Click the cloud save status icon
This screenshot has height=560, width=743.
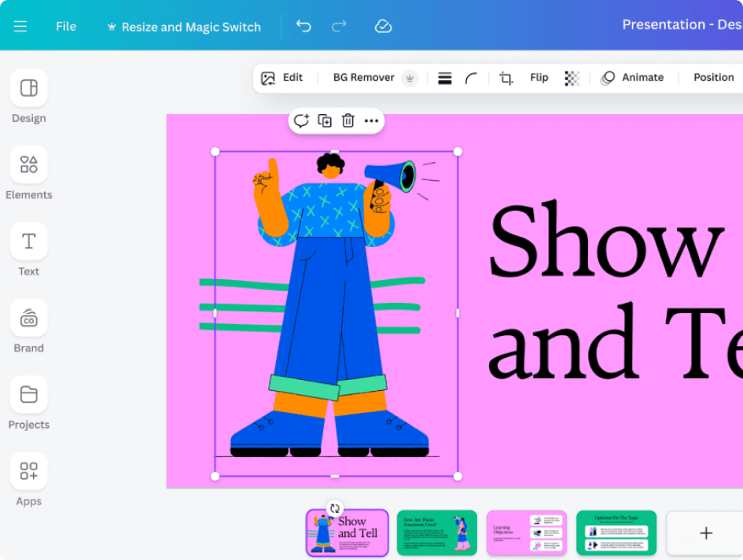tap(383, 27)
